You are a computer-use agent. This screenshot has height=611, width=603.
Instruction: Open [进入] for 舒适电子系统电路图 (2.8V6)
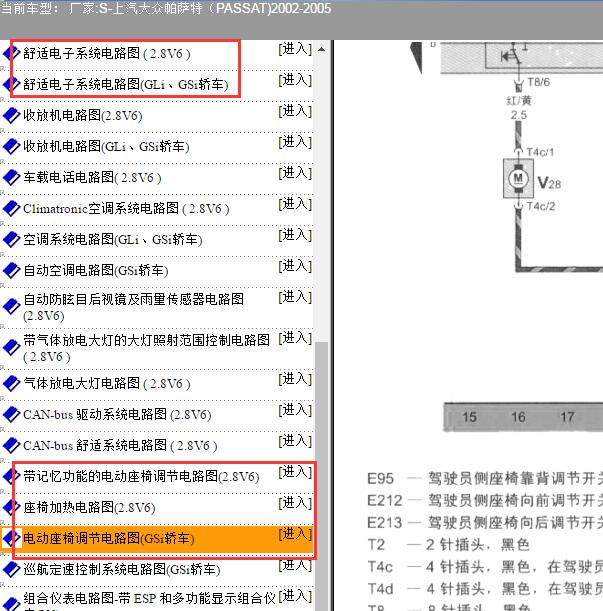pos(295,49)
